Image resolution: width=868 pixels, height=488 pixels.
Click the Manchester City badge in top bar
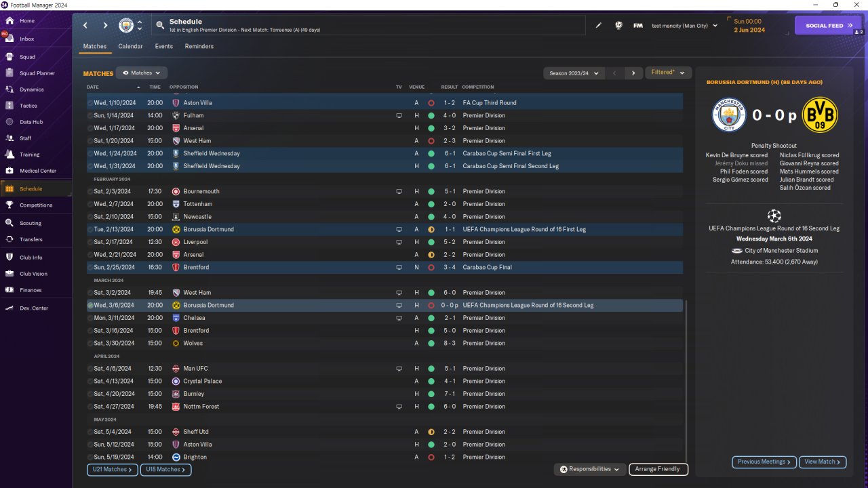126,26
